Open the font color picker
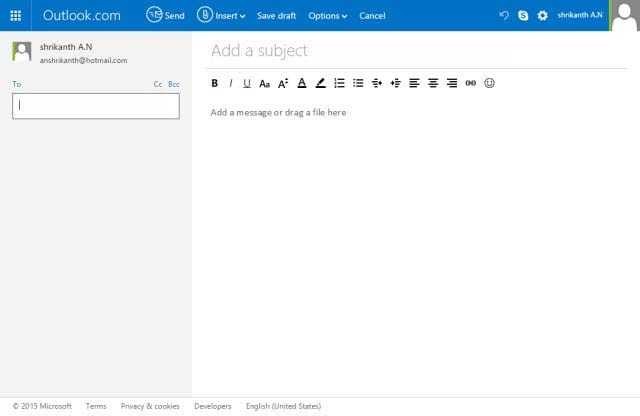This screenshot has height=416, width=640. (302, 83)
